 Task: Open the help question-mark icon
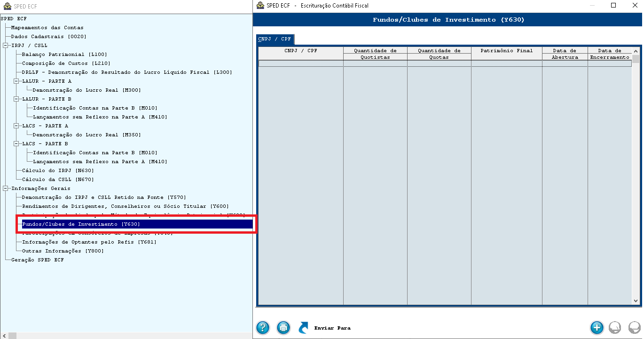tap(263, 327)
